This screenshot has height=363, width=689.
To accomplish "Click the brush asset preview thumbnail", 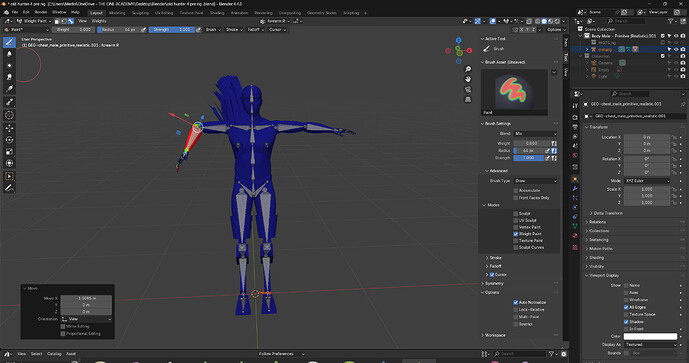I will click(x=514, y=92).
